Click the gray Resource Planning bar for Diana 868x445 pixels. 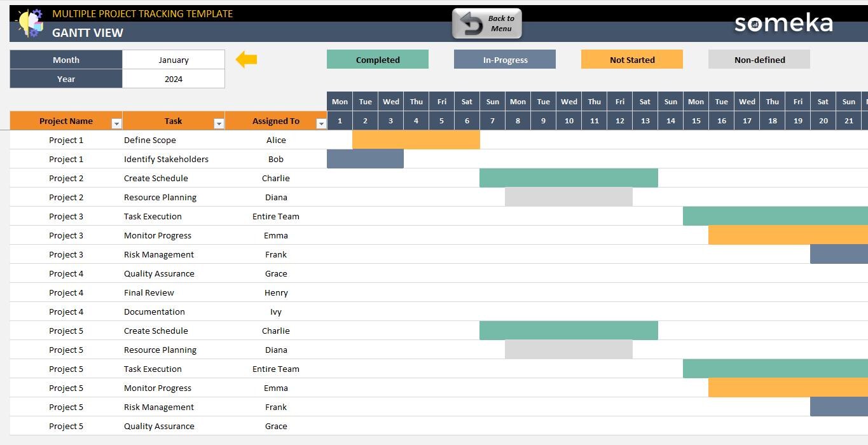[x=568, y=197]
